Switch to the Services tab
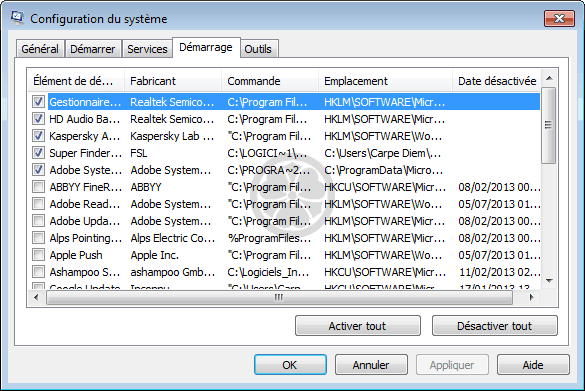The height and width of the screenshot is (391, 585). 147,49
